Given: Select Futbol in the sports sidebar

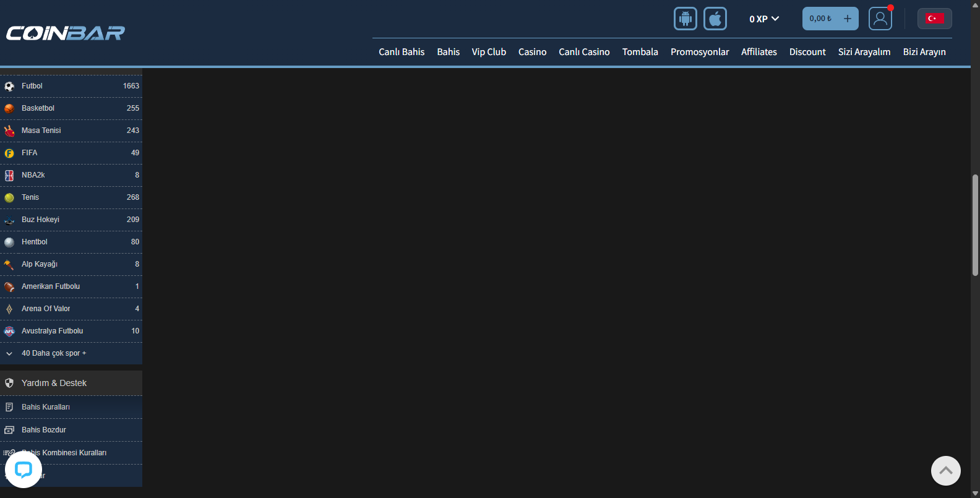Looking at the screenshot, I should point(32,86).
